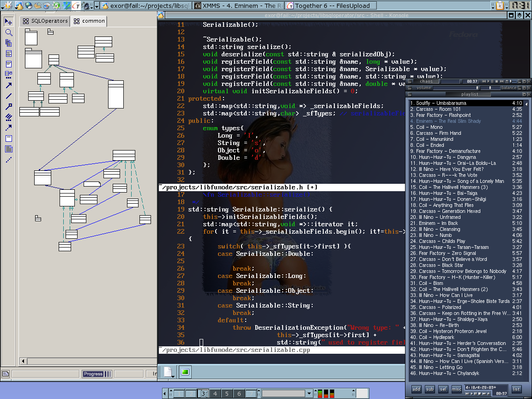
Task: Switch to virtual desktop 4
Action: pos(215,393)
